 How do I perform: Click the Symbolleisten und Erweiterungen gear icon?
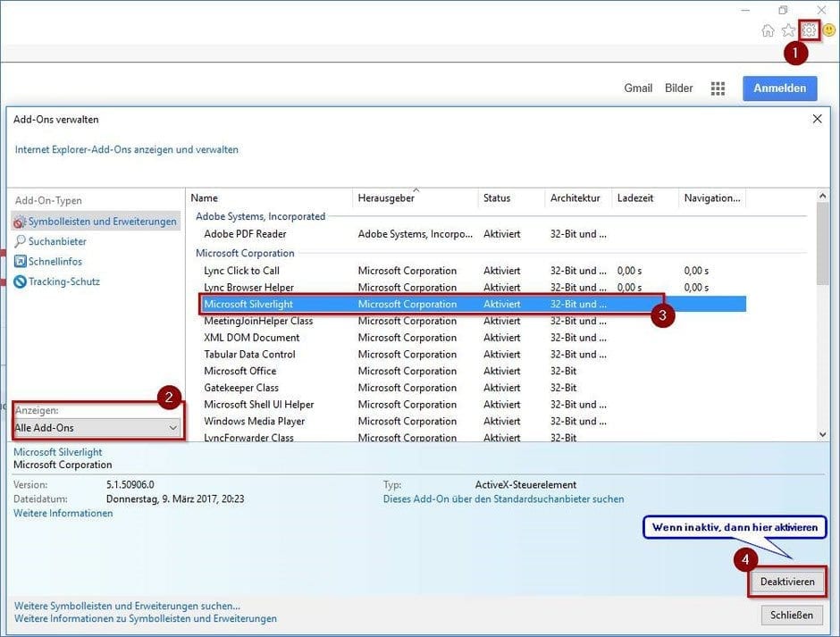pyautogui.click(x=20, y=222)
